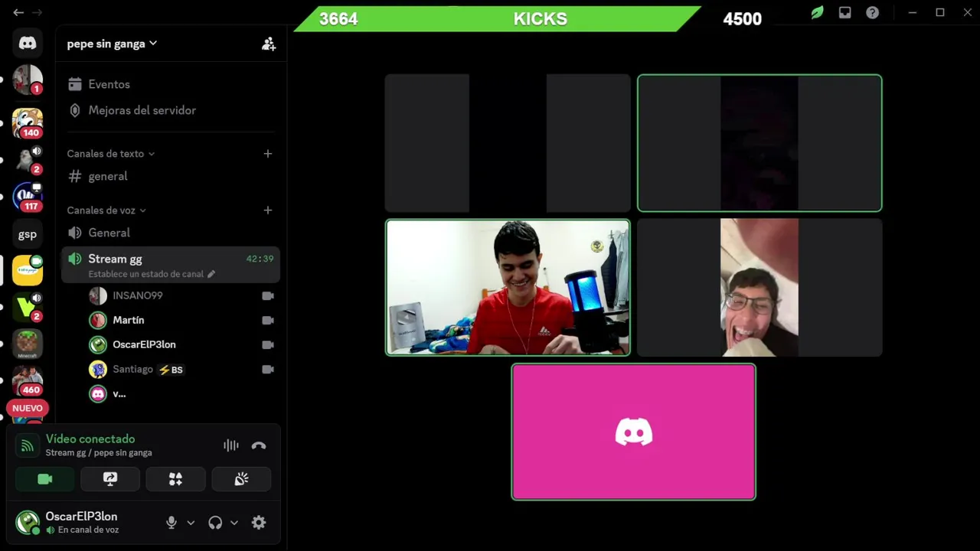The image size is (980, 551).
Task: Open the gsp server
Action: click(28, 234)
